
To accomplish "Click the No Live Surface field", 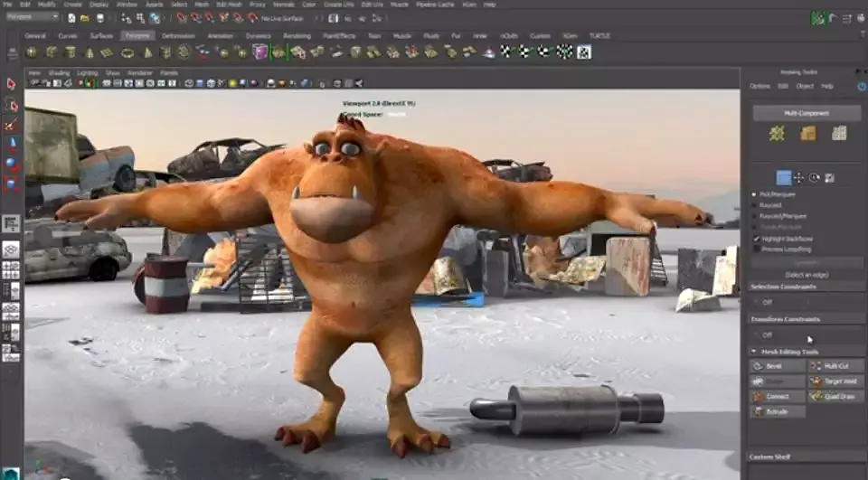I will coord(283,18).
